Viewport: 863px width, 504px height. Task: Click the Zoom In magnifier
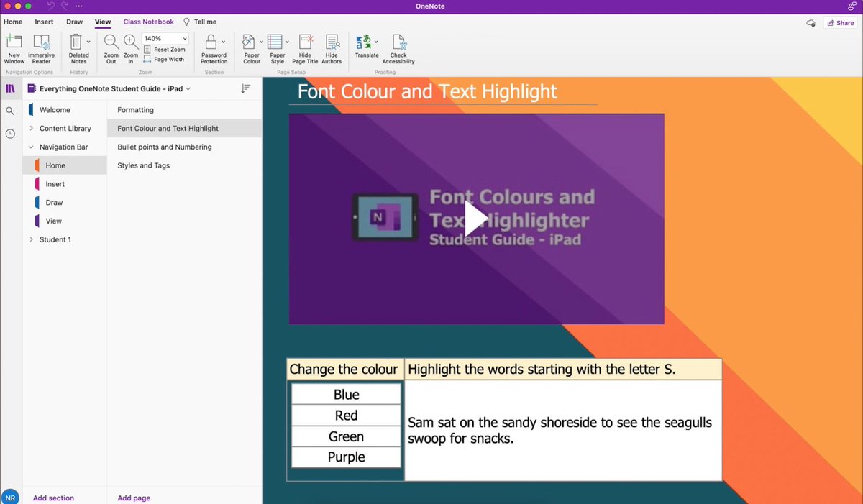pyautogui.click(x=131, y=42)
